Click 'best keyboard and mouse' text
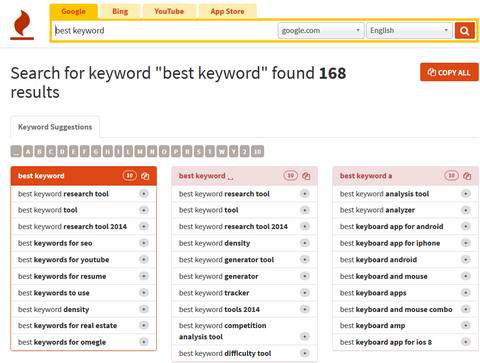Image resolution: width=480 pixels, height=363 pixels. (384, 276)
